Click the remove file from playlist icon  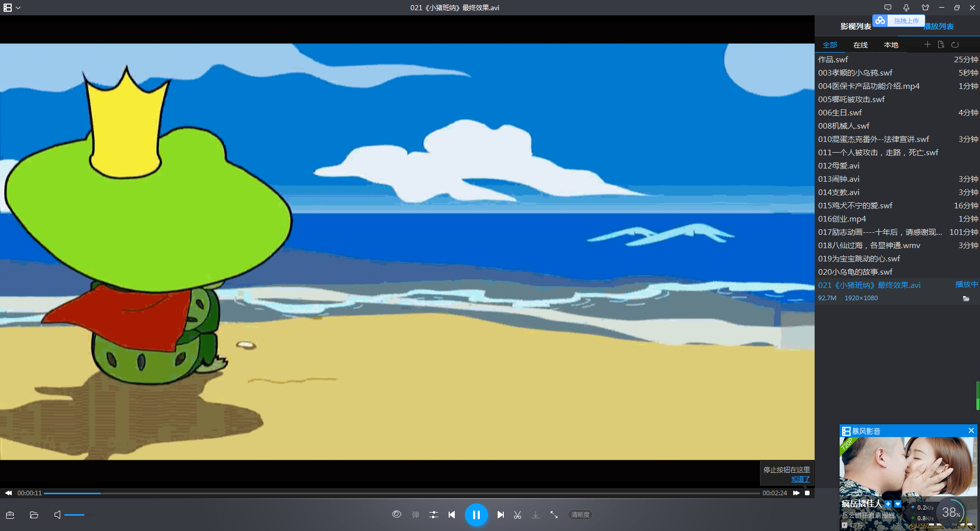941,44
